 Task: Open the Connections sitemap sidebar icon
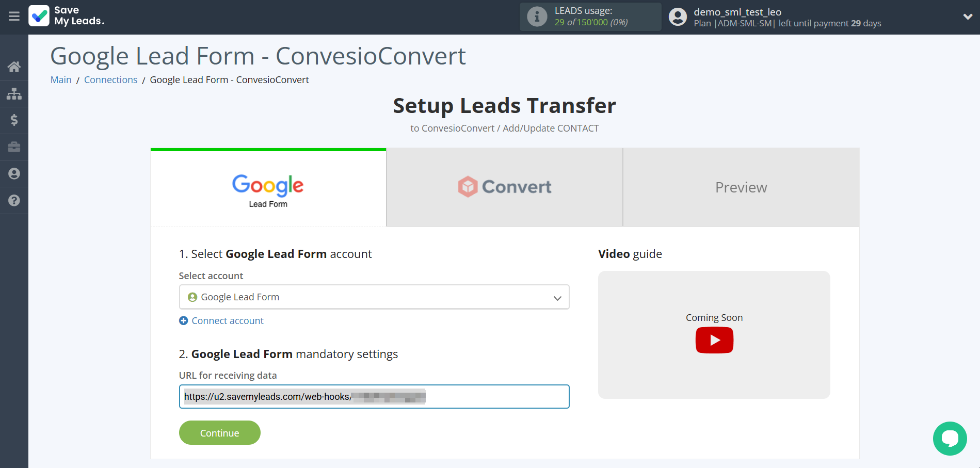tap(14, 93)
